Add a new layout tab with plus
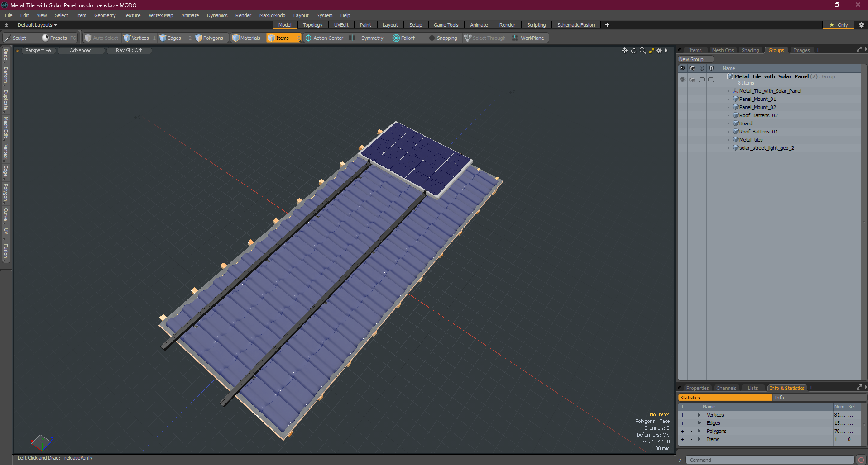This screenshot has width=868, height=465. (x=607, y=25)
